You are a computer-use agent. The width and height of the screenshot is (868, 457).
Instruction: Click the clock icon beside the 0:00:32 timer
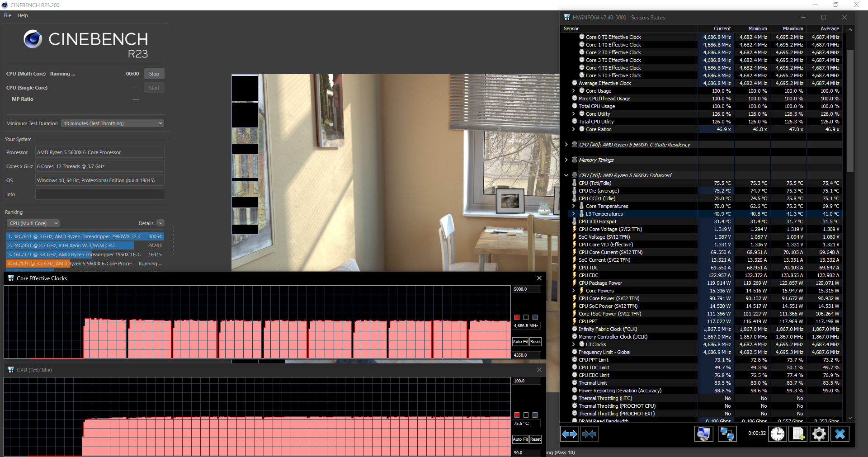pos(778,434)
